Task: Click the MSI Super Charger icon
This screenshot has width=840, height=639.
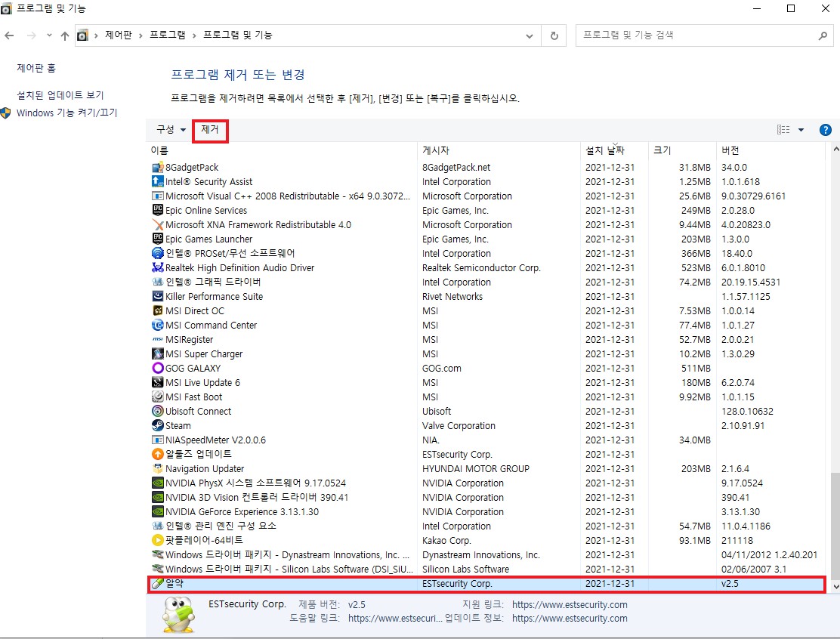Action: tap(157, 354)
